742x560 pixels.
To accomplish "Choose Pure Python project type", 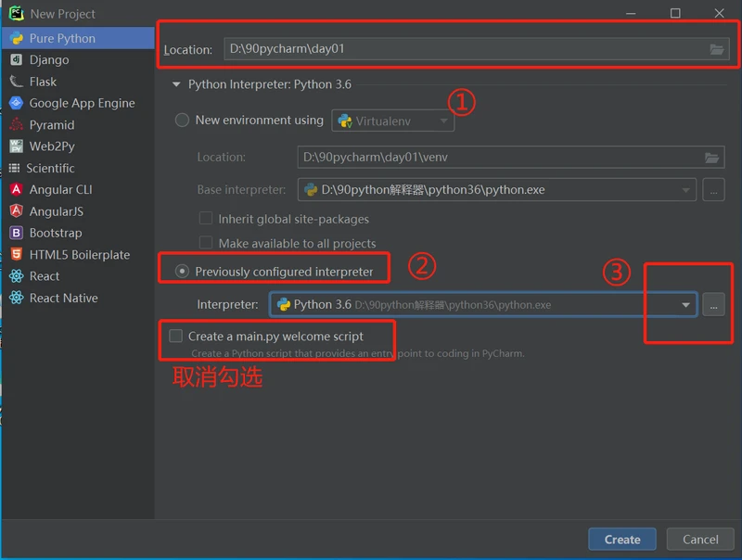I will (62, 39).
